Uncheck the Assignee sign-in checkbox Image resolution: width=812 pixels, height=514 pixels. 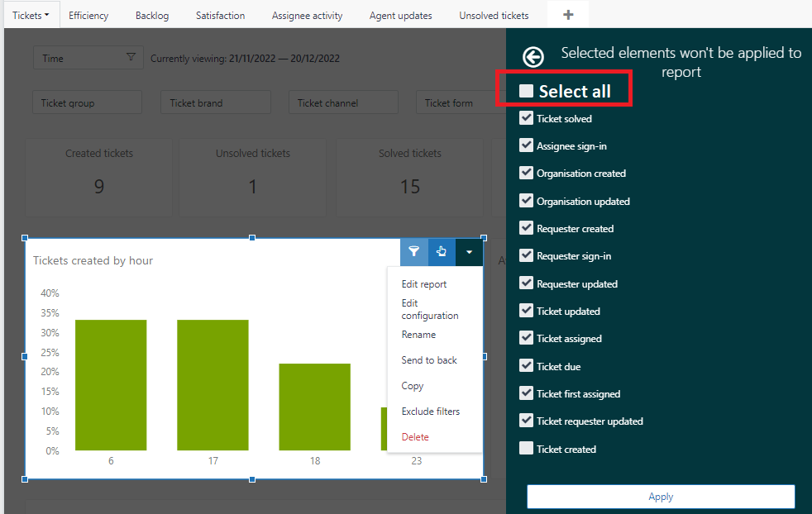point(526,145)
